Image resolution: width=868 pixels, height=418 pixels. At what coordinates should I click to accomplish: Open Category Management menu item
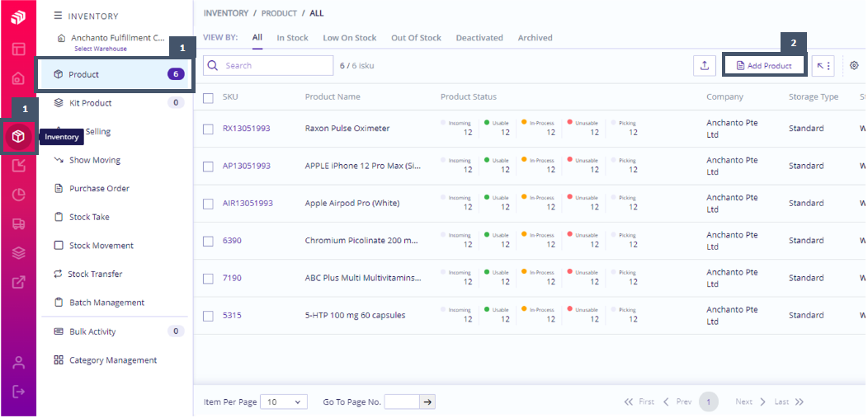coord(115,360)
